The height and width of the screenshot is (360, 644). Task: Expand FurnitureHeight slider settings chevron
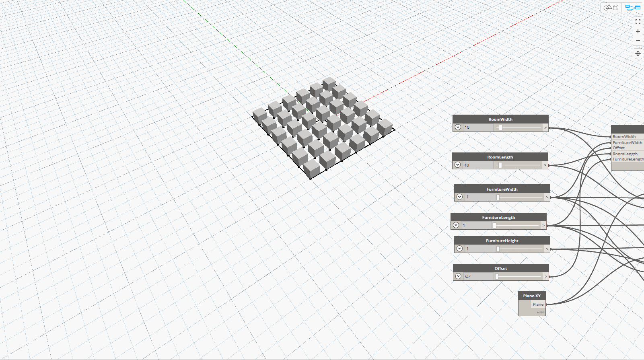click(459, 249)
